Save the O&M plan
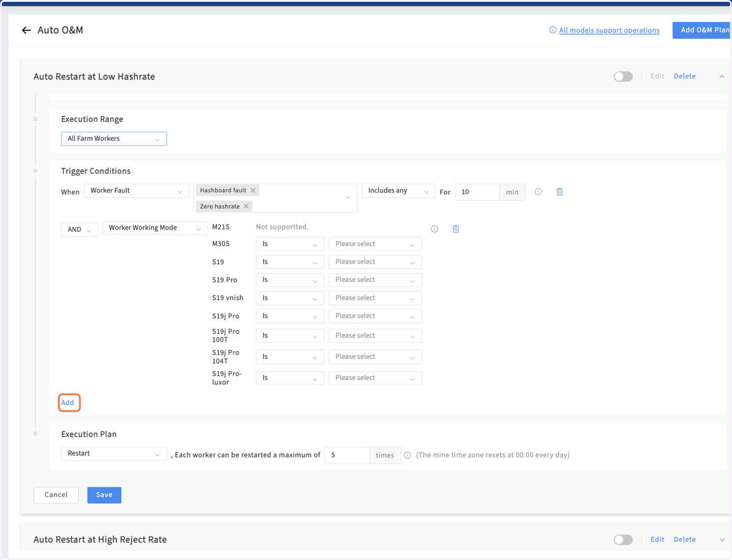 (104, 495)
